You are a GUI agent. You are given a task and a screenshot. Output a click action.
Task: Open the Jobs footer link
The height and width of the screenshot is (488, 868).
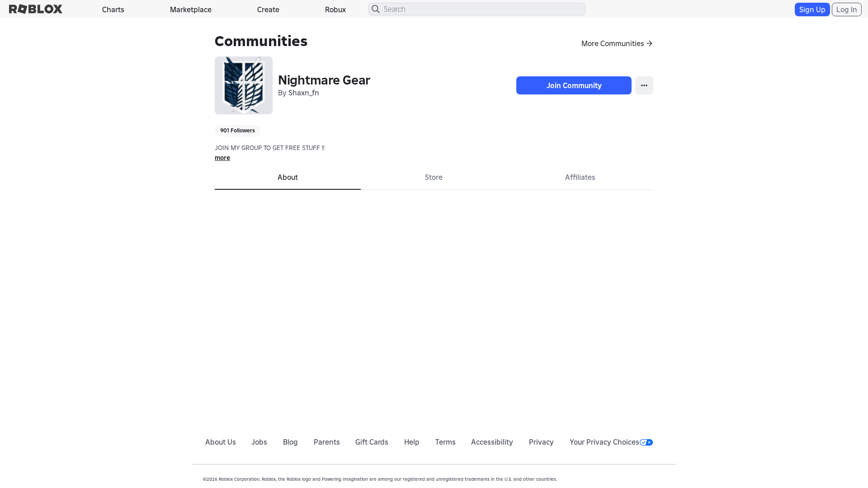point(259,442)
